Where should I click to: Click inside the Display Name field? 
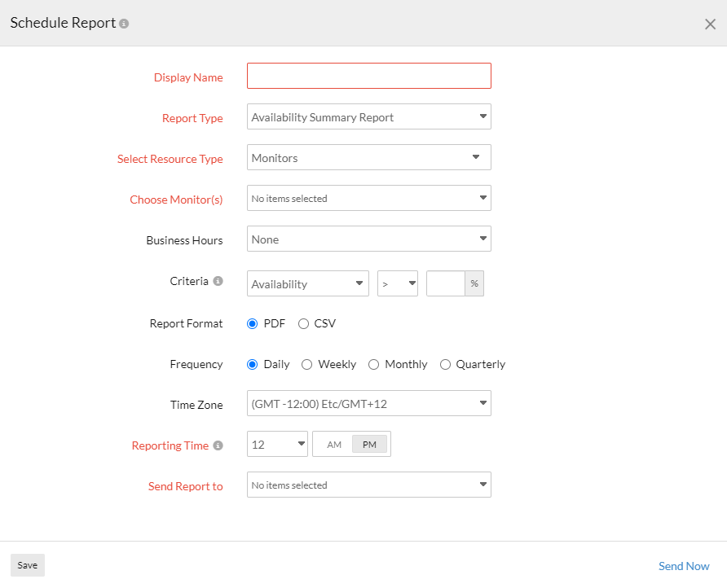pyautogui.click(x=368, y=76)
